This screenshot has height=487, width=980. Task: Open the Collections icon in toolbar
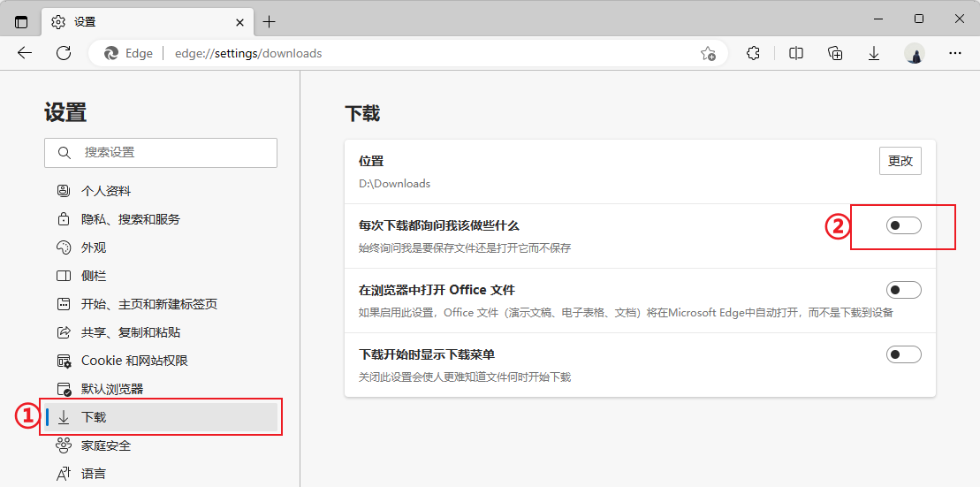(x=835, y=53)
